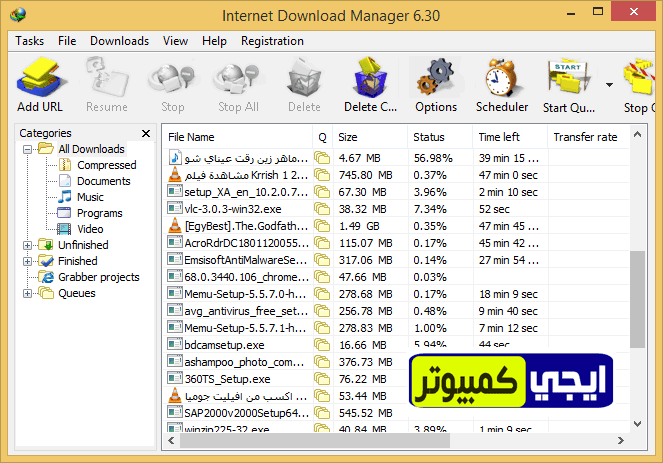The image size is (663, 463).
Task: Expand the Unfinished tree node
Action: click(27, 245)
